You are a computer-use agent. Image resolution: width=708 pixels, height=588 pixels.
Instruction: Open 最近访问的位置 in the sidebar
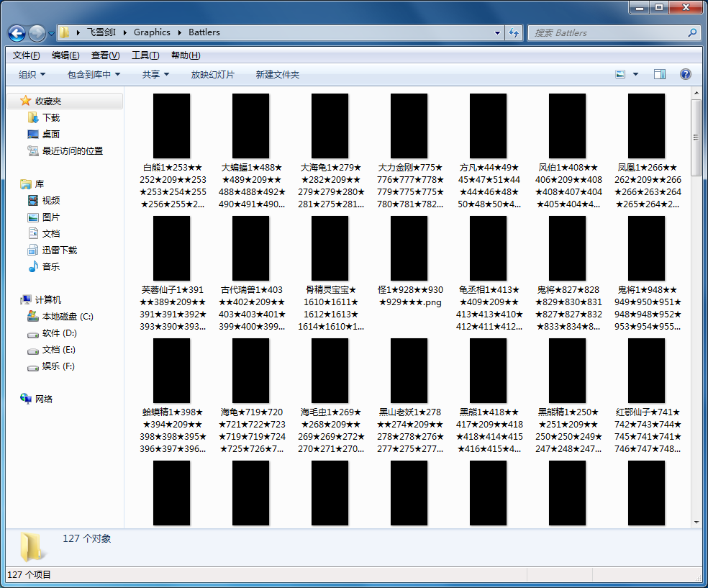point(72,151)
